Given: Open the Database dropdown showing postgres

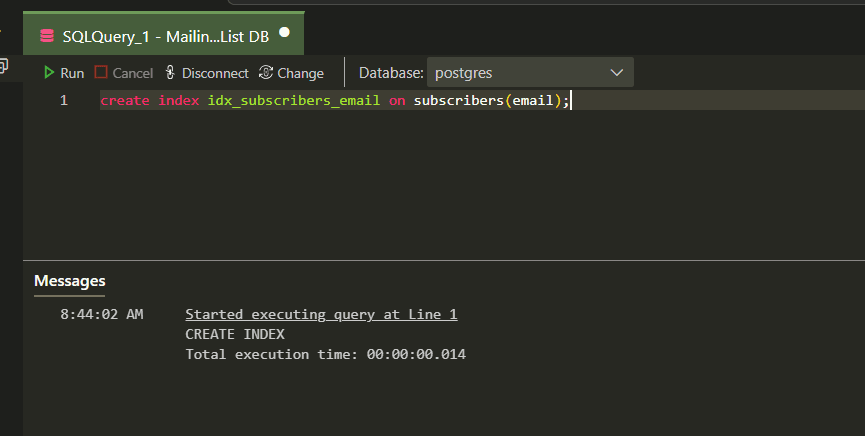Looking at the screenshot, I should click(x=530, y=72).
